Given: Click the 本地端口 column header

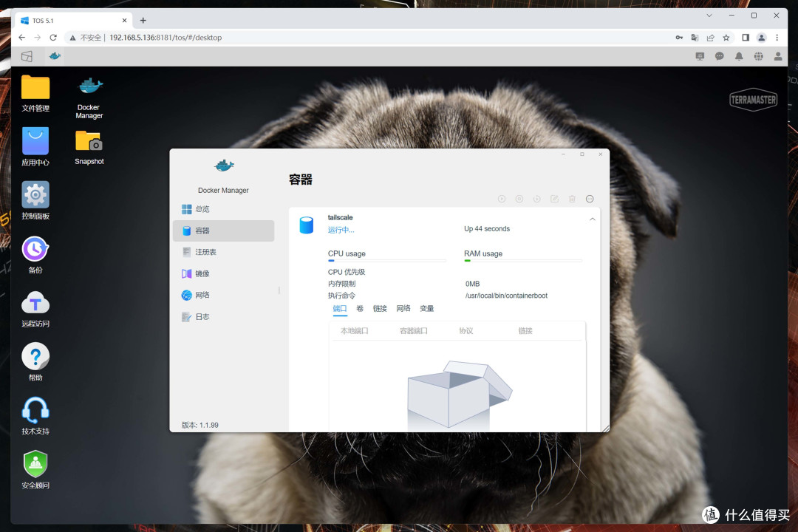Looking at the screenshot, I should pyautogui.click(x=354, y=331).
